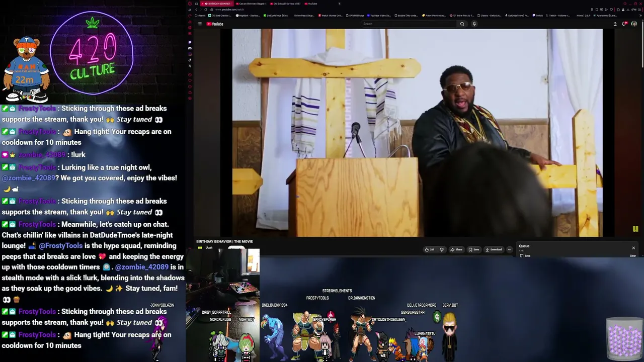Click the @zombie_42089 mention in recap message
This screenshot has height=362, width=644.
141,267
